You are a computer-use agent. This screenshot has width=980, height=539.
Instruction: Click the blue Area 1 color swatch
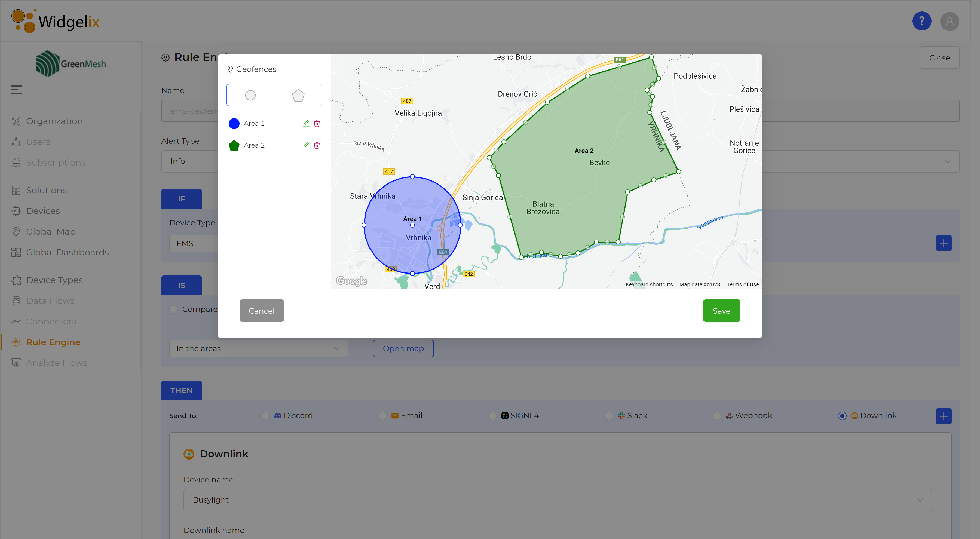click(x=234, y=123)
